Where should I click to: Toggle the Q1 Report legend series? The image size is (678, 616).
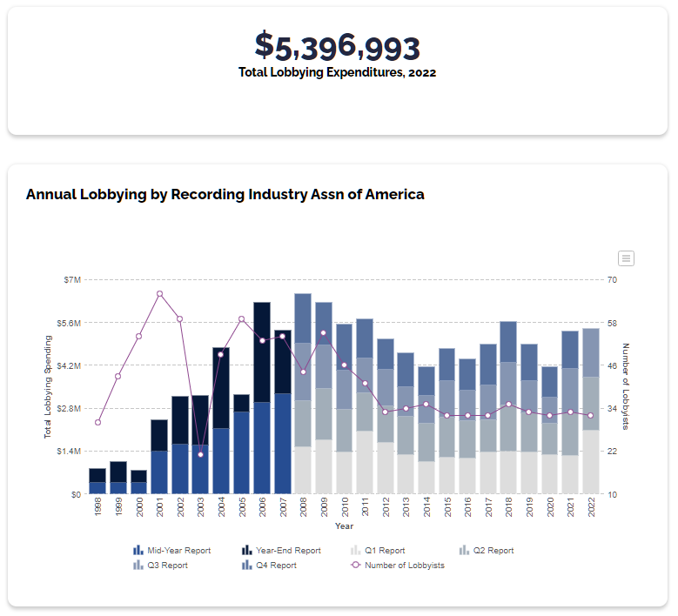(378, 550)
